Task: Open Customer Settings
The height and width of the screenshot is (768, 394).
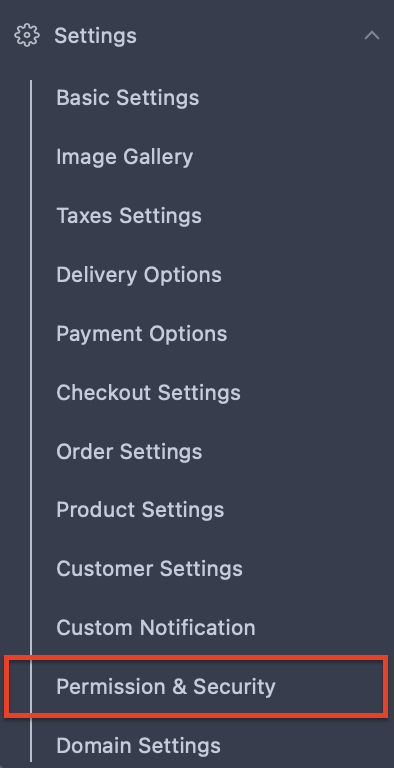Action: pos(149,569)
